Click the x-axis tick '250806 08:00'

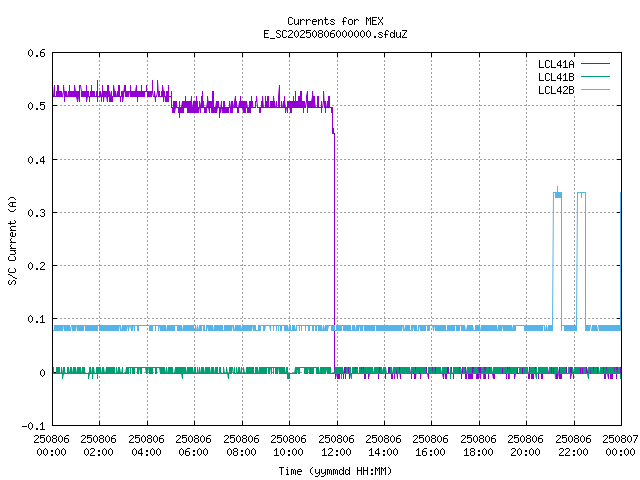coord(241,446)
